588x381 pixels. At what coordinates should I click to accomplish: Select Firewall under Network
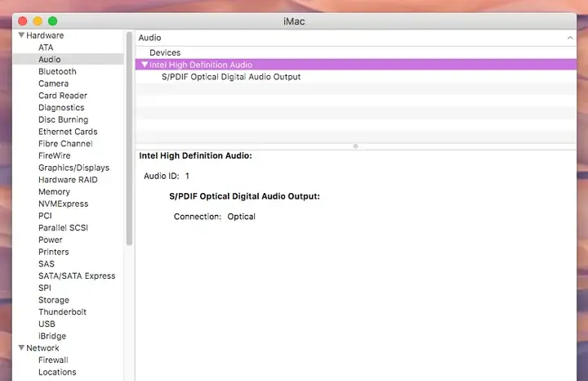tap(53, 360)
